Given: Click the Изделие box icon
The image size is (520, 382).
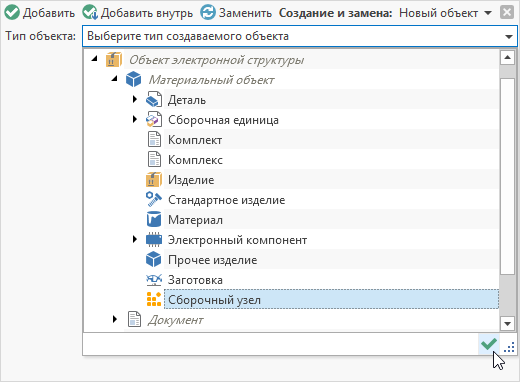Looking at the screenshot, I should coord(154,180).
